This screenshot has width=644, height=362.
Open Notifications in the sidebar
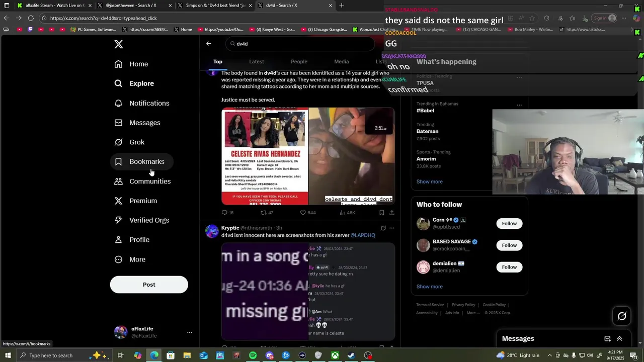coord(142,103)
